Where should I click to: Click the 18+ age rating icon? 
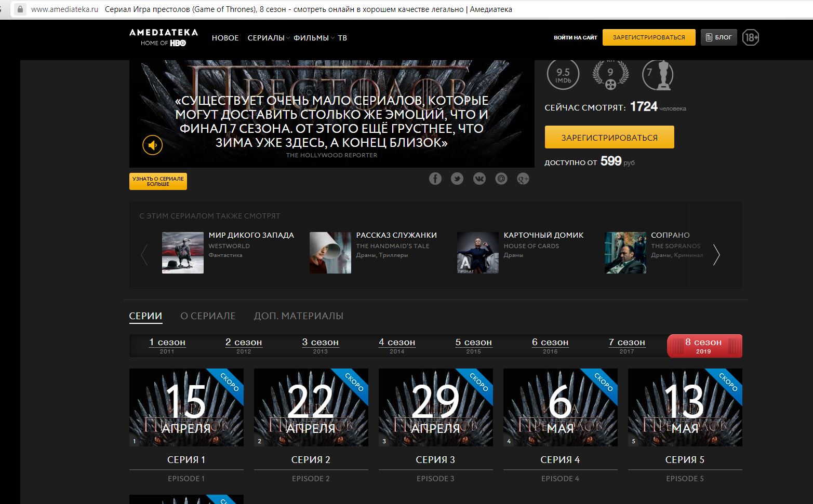751,37
